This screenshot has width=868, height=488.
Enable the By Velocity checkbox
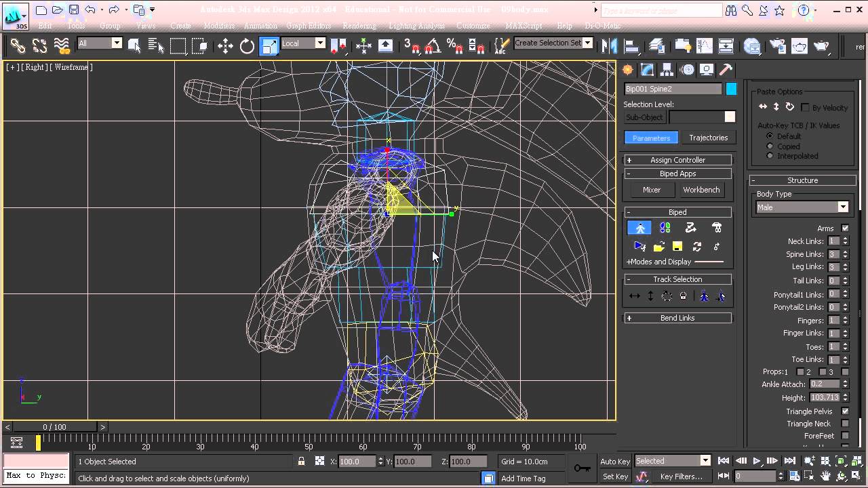tap(806, 107)
